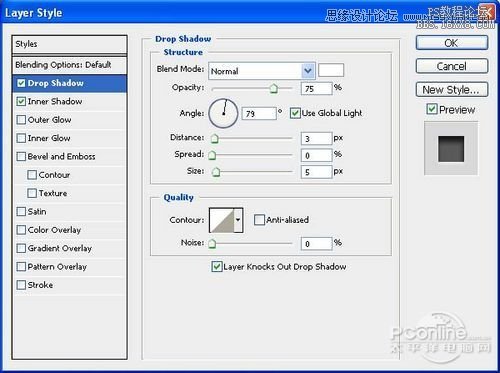This screenshot has width=500, height=373.
Task: Select the Stroke list entry
Action: pyautogui.click(x=69, y=285)
